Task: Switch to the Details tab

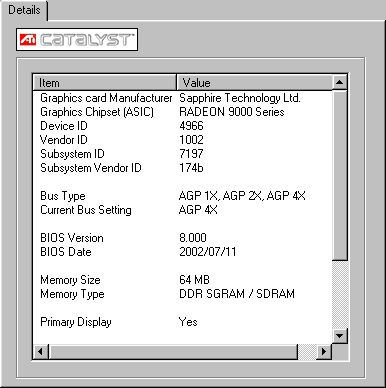Action: (x=24, y=10)
